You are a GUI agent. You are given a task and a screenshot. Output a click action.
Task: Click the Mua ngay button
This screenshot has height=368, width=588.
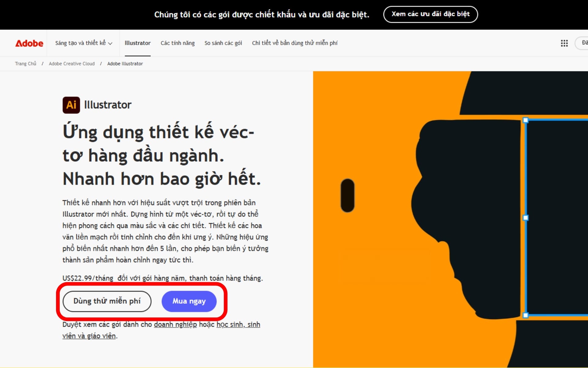point(189,301)
